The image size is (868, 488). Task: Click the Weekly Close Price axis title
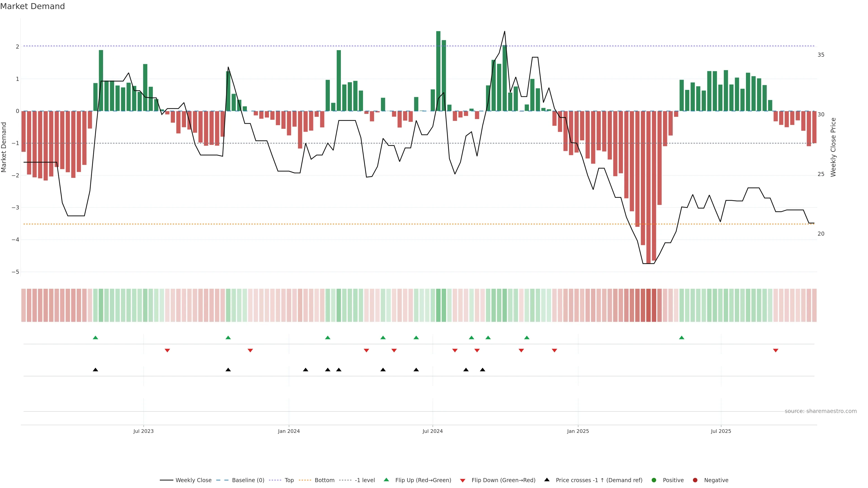[x=833, y=147]
